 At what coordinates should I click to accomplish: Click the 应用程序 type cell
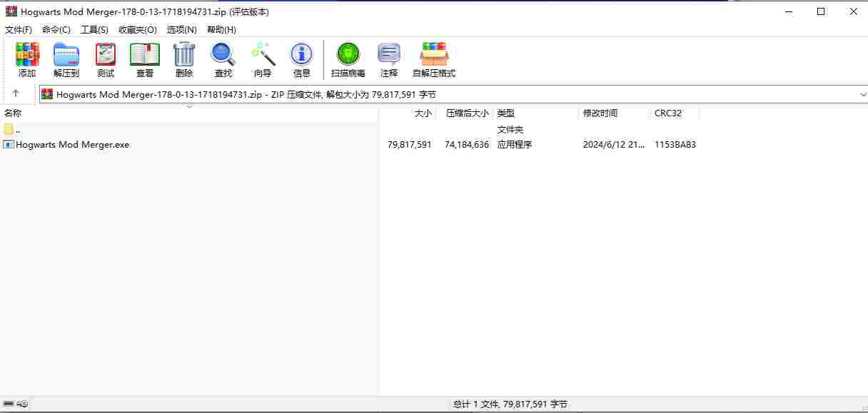point(515,144)
